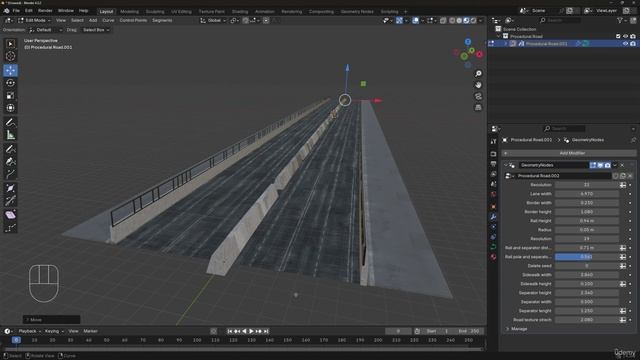The height and width of the screenshot is (360, 640).
Task: Hide Procedural Road collection in viewport
Action: click(625, 36)
